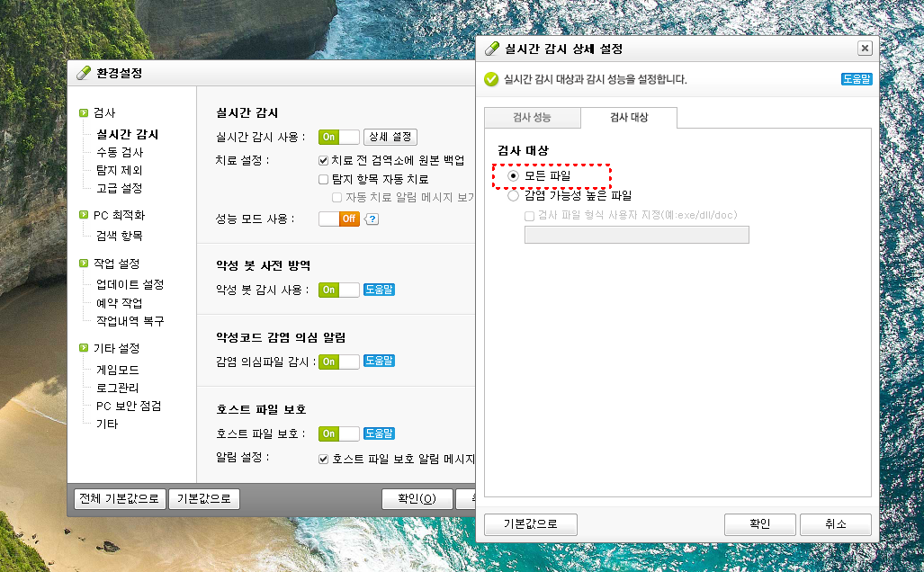Click capsule icon in 실시간 감시 상세 설정 title

[x=492, y=49]
